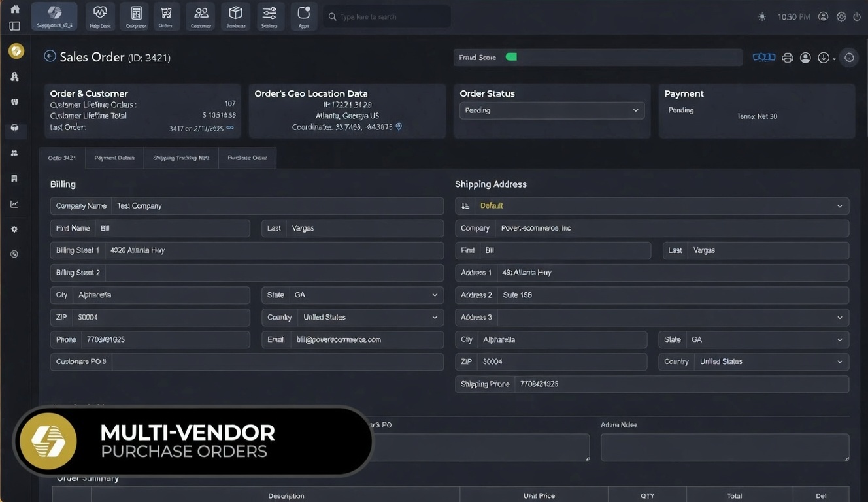Open the Help Desk module
The height and width of the screenshot is (502, 868).
pyautogui.click(x=100, y=16)
